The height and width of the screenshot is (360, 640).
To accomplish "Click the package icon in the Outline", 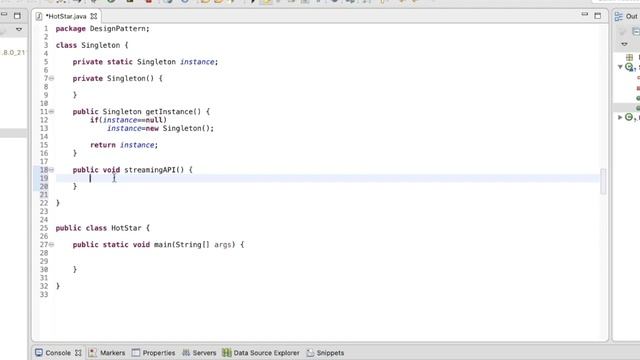I will [x=629, y=57].
